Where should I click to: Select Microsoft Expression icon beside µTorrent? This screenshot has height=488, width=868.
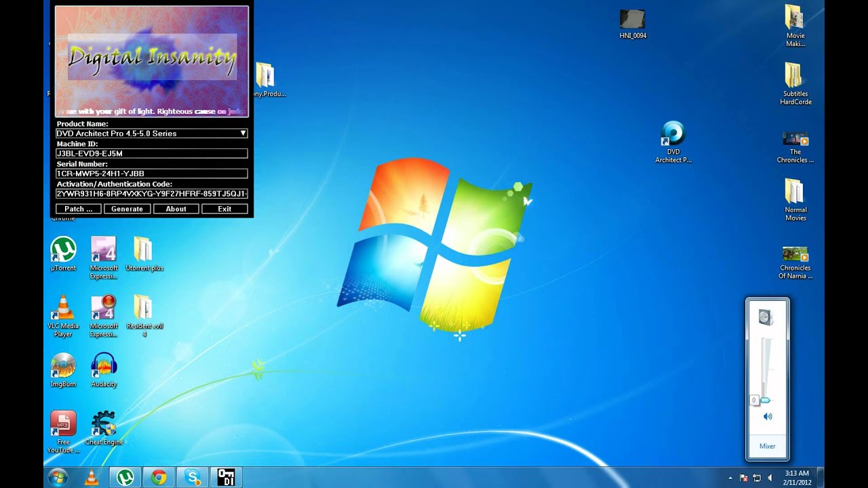pyautogui.click(x=104, y=258)
